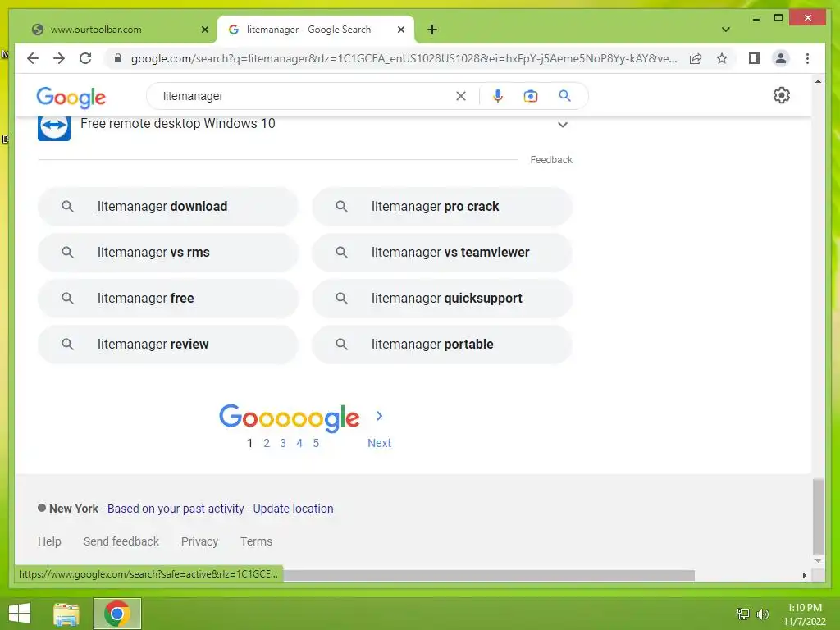Start voice search with microphone icon
This screenshot has width=840, height=630.
pos(498,96)
